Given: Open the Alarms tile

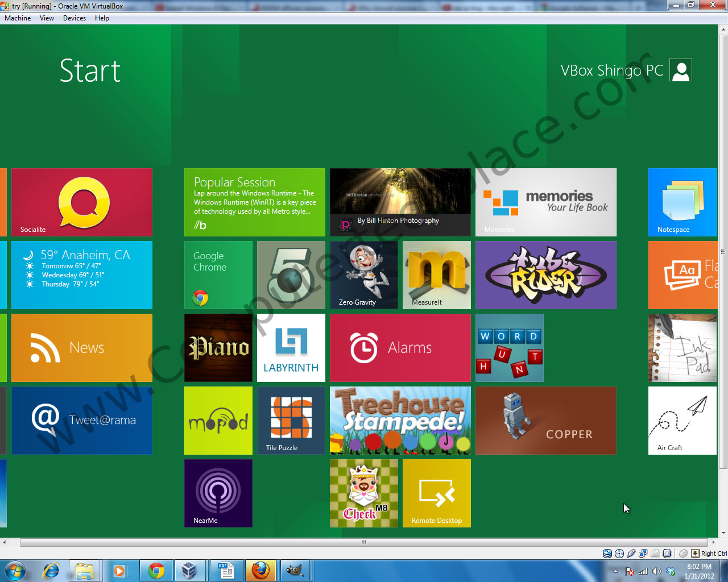Looking at the screenshot, I should coord(400,348).
